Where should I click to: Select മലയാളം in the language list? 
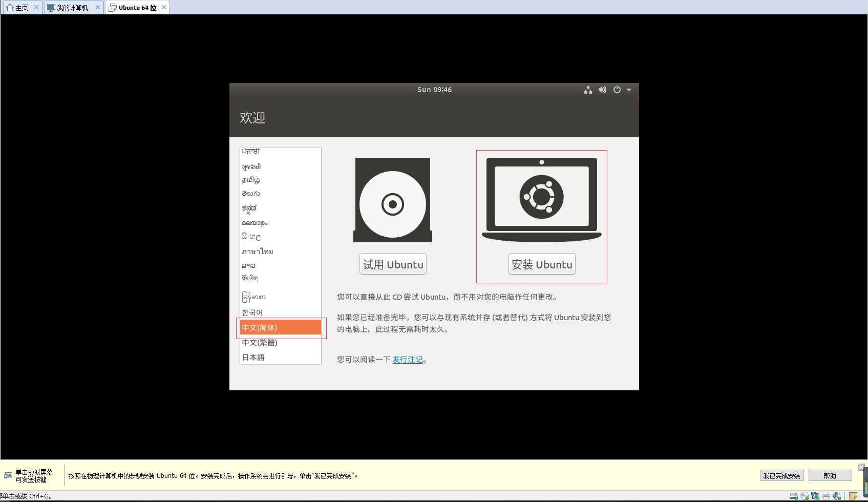tap(281, 223)
